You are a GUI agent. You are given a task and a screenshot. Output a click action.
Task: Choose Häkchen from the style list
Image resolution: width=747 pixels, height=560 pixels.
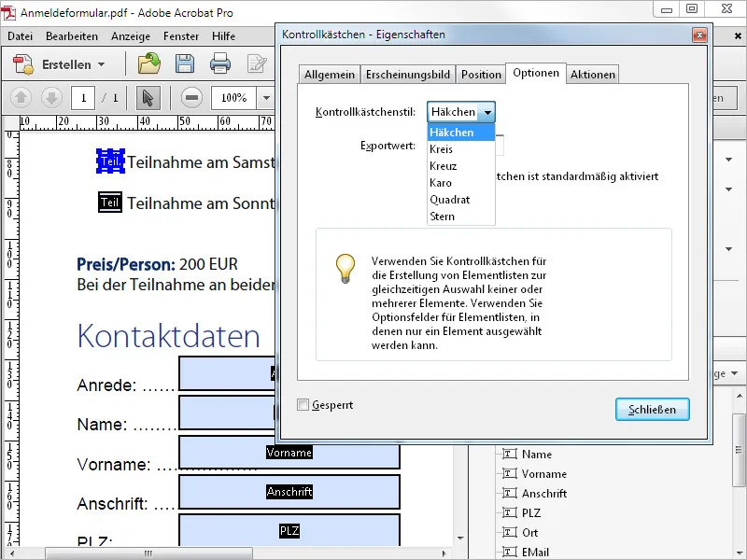point(460,133)
